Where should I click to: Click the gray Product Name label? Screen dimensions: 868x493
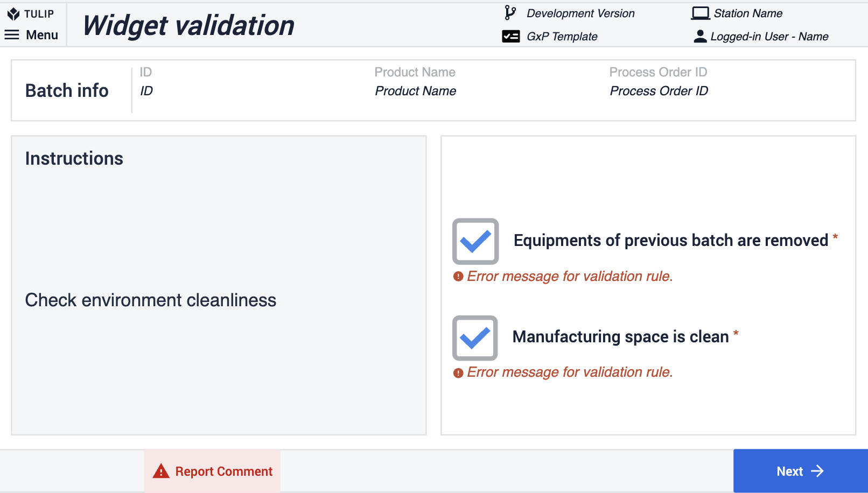415,72
